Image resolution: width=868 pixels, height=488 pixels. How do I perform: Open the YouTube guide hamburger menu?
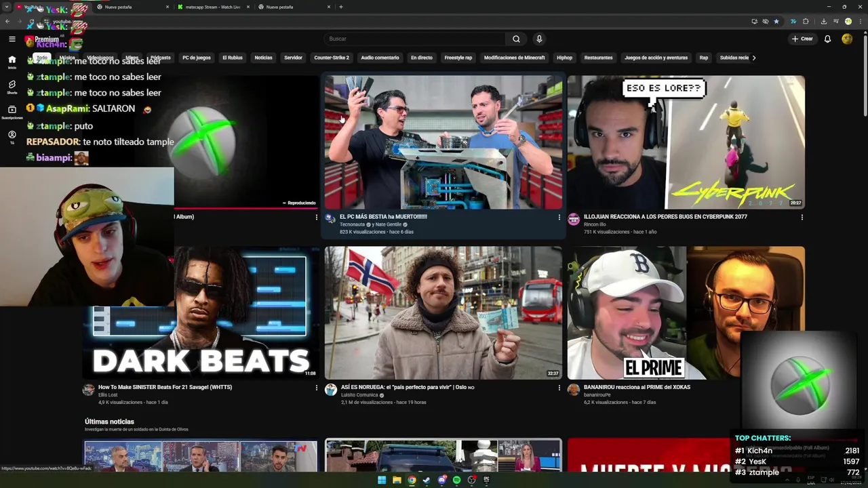12,39
